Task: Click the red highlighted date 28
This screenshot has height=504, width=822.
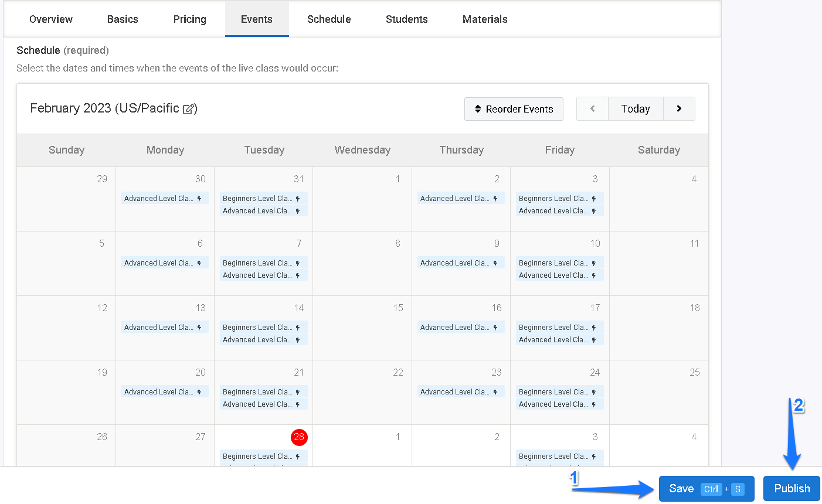Action: tap(299, 437)
